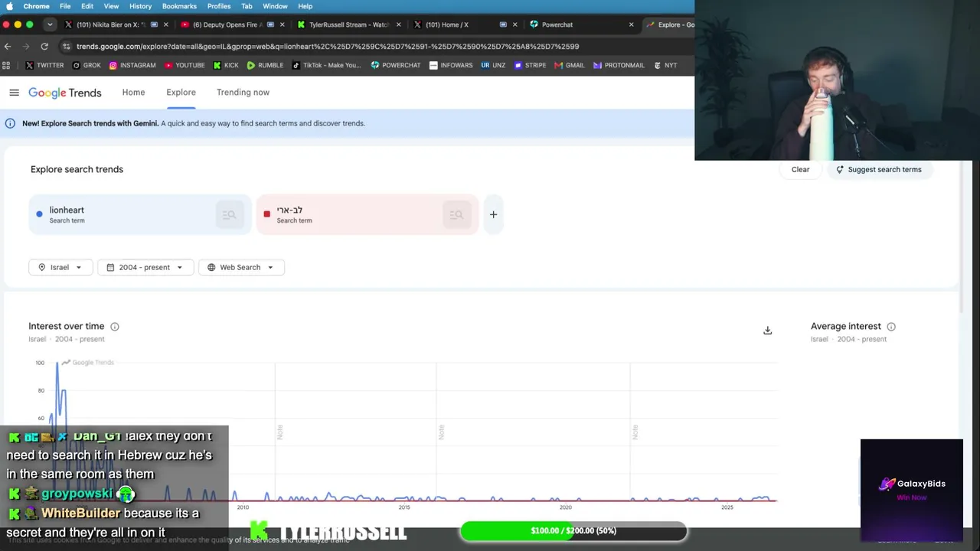Open the TWITTER bookmark
The width and height of the screenshot is (980, 551).
[44, 65]
